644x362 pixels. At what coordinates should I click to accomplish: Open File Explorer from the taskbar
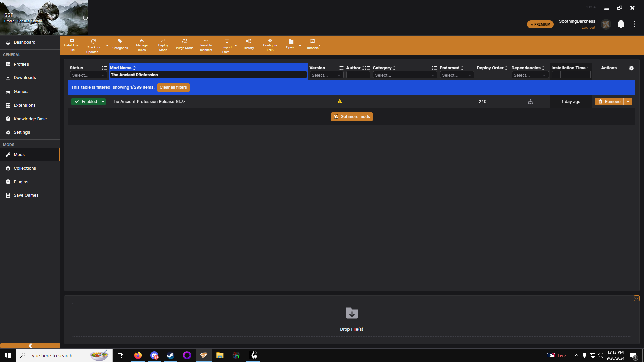coord(220,355)
